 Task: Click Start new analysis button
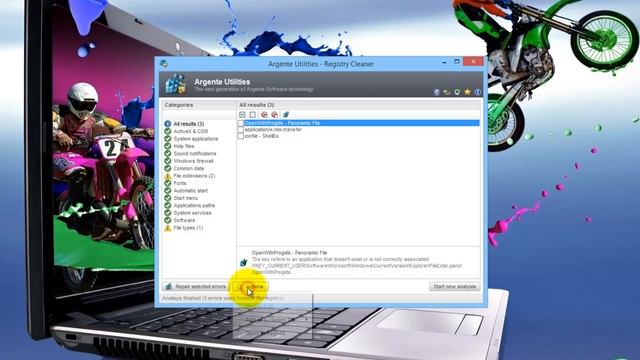[x=454, y=287]
